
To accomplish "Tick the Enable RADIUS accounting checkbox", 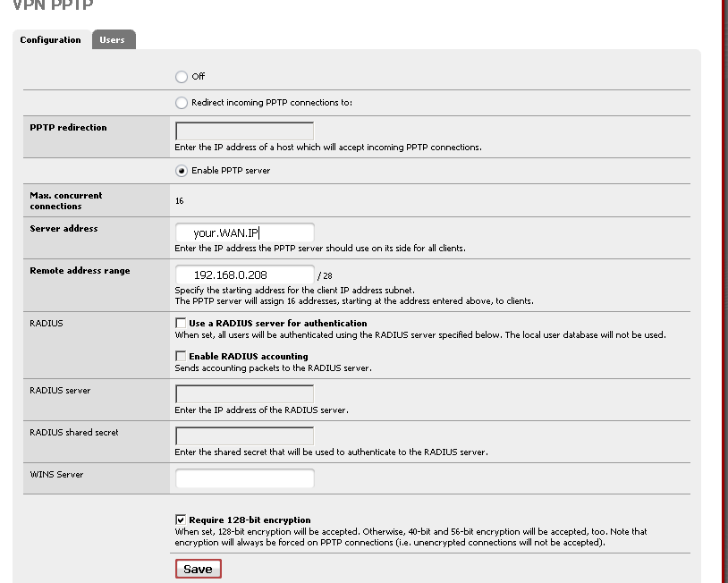I will click(181, 356).
